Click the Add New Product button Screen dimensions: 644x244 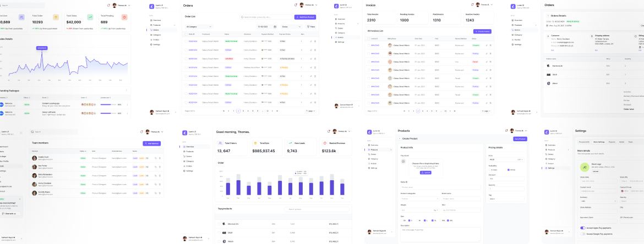(305, 17)
